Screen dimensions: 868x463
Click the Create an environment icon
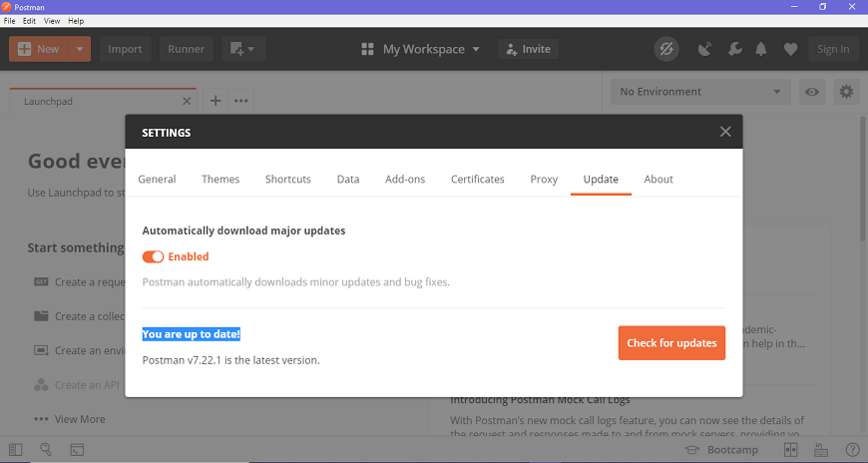click(x=41, y=350)
